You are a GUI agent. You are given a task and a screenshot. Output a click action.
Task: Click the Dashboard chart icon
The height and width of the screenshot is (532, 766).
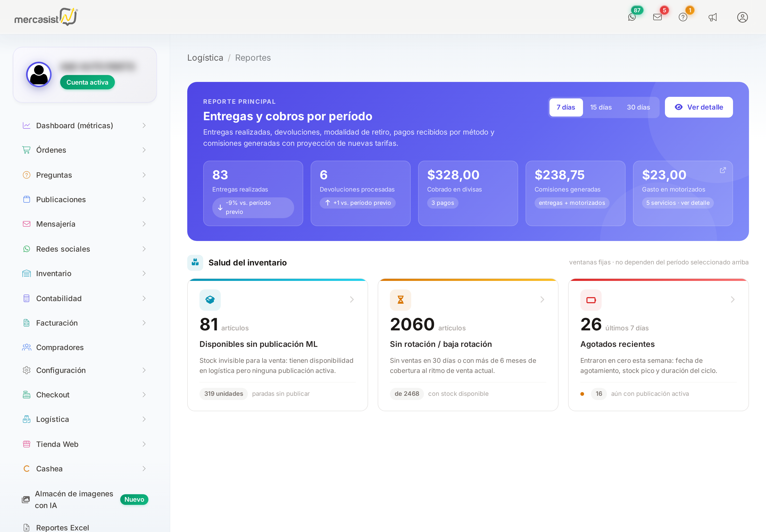tap(26, 125)
